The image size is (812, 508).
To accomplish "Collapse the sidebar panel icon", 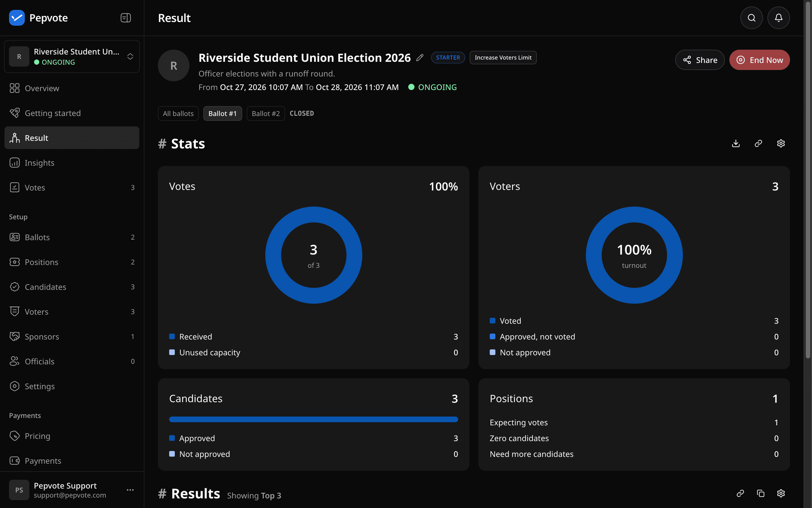I will (125, 18).
